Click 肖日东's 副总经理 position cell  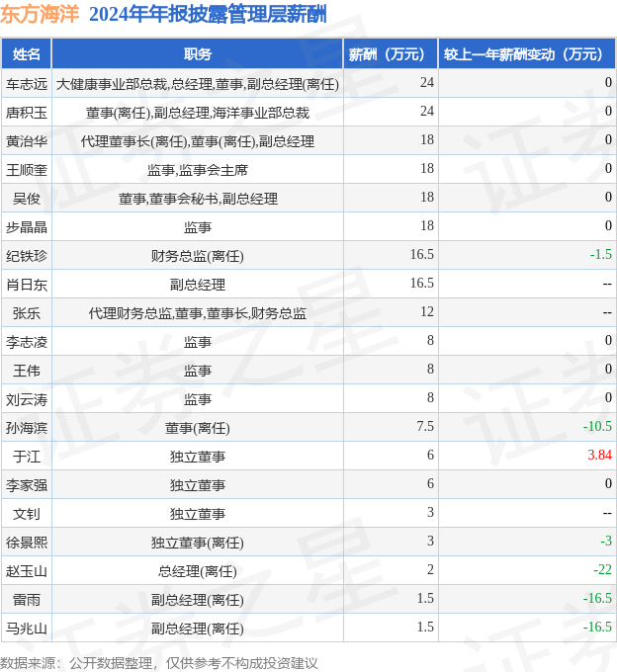tap(198, 285)
